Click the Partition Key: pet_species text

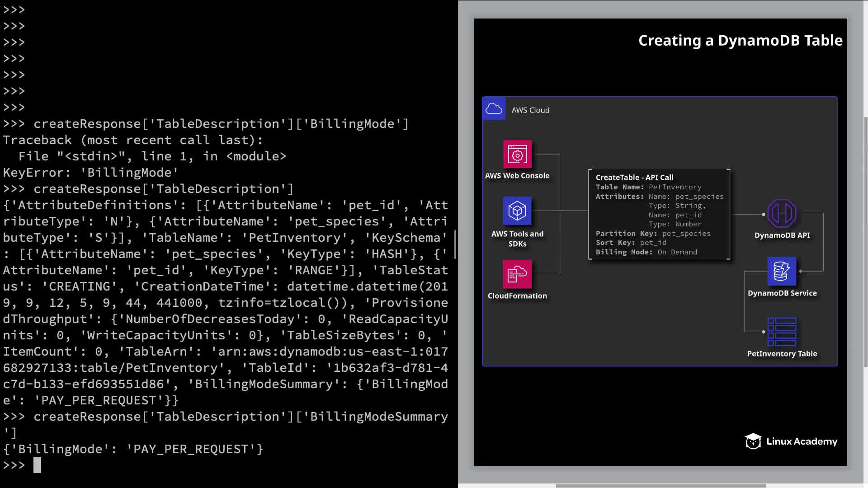653,234
